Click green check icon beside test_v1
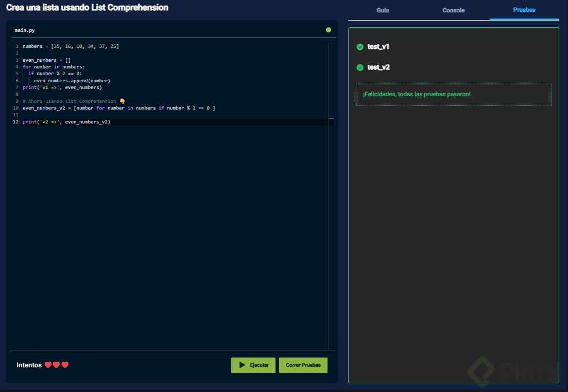 pyautogui.click(x=360, y=47)
